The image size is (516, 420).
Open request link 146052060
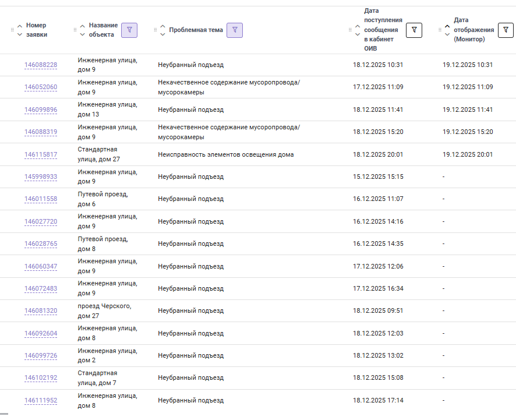[41, 87]
